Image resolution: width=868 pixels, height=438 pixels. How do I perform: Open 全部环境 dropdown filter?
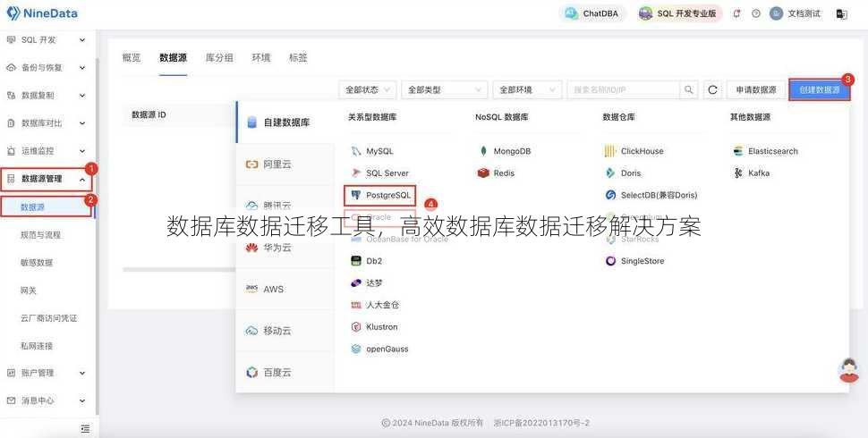tap(527, 89)
